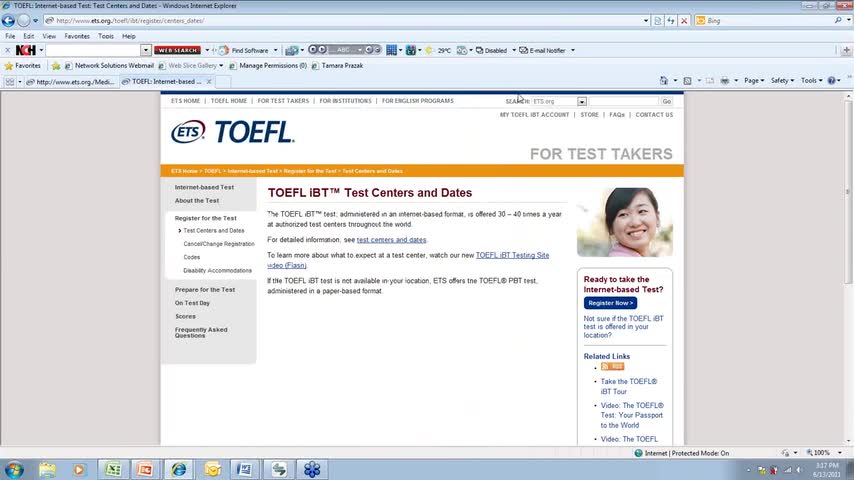Click the ETS TOEFL logo
The height and width of the screenshot is (480, 854).
coord(233,132)
